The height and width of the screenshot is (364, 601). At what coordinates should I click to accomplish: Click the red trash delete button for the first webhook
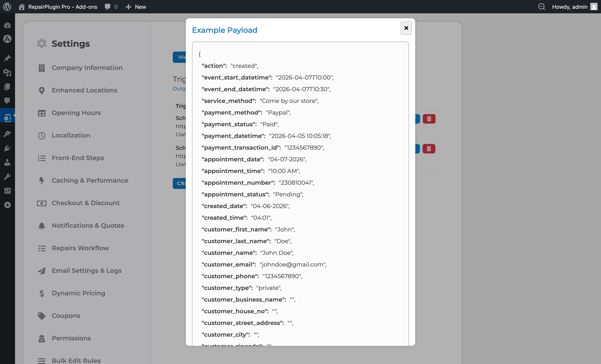point(429,119)
